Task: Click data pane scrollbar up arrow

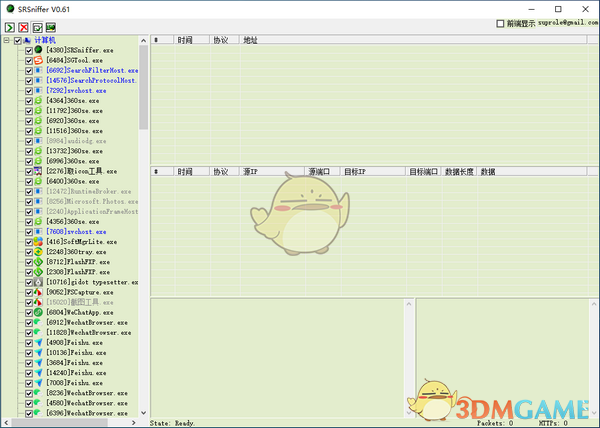Action: 409,304
